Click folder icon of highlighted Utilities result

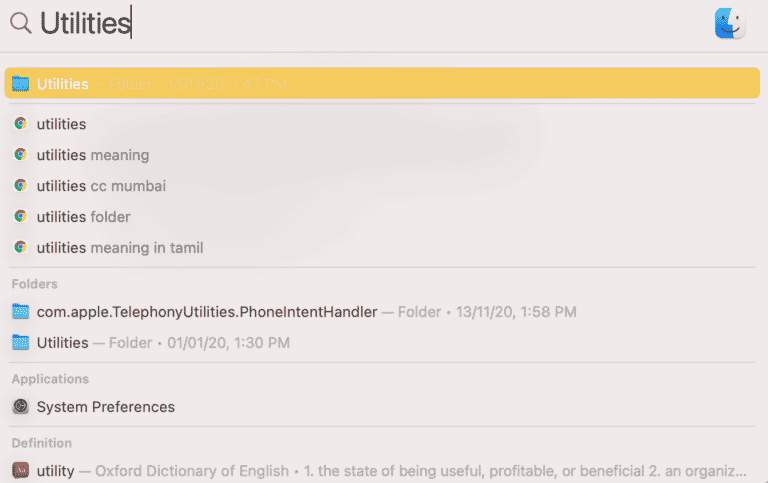[21, 84]
